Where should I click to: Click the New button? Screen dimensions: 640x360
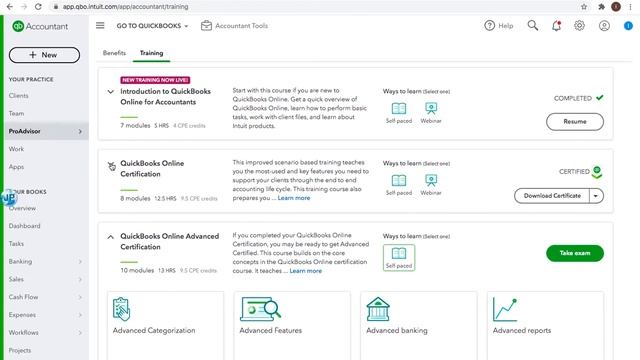point(44,55)
